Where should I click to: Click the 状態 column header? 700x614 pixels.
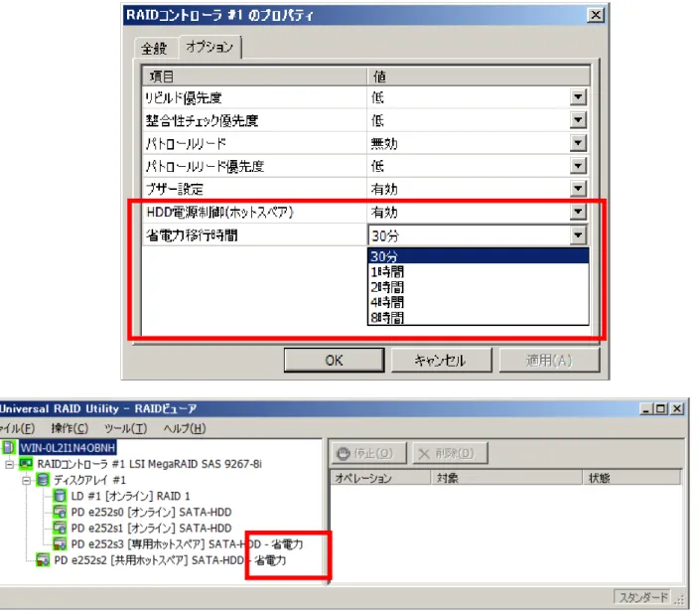632,478
